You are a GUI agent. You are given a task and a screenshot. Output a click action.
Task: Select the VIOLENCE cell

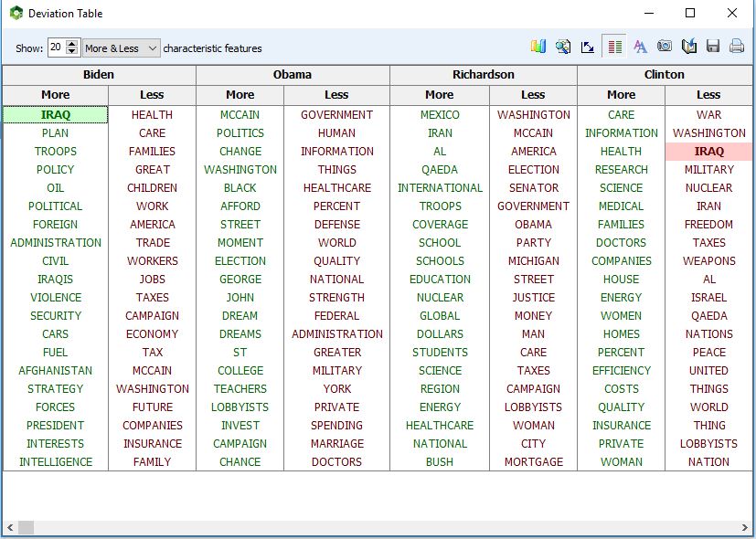[x=56, y=298]
